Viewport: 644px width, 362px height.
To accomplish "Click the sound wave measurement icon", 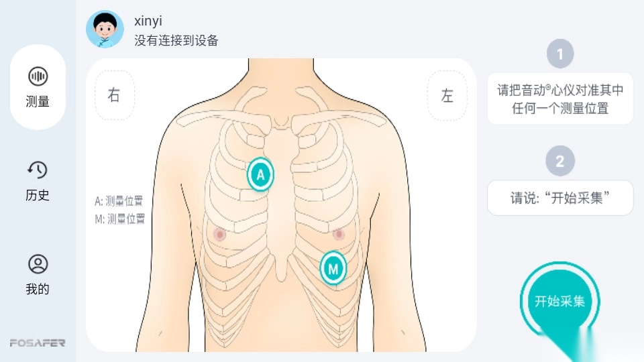I will (38, 76).
